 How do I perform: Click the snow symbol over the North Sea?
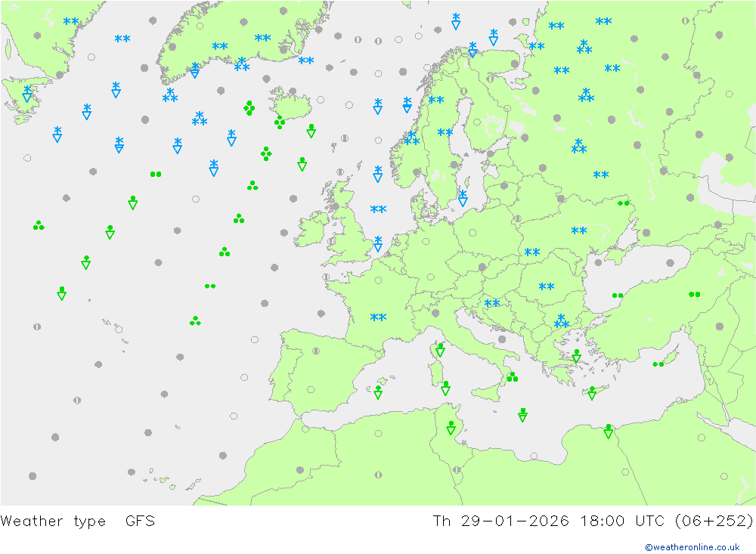point(378,209)
